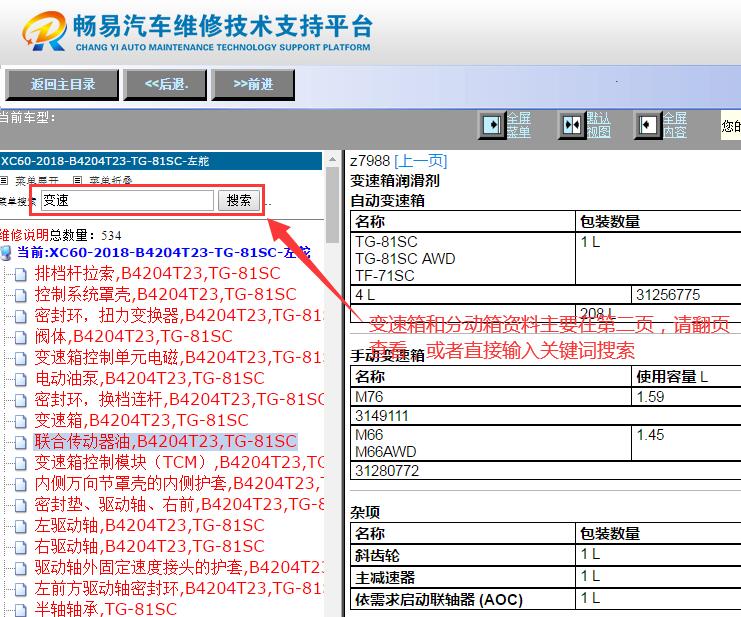741x617 pixels.
Task: Click the up arrow of the menu scrollbar
Action: click(332, 160)
